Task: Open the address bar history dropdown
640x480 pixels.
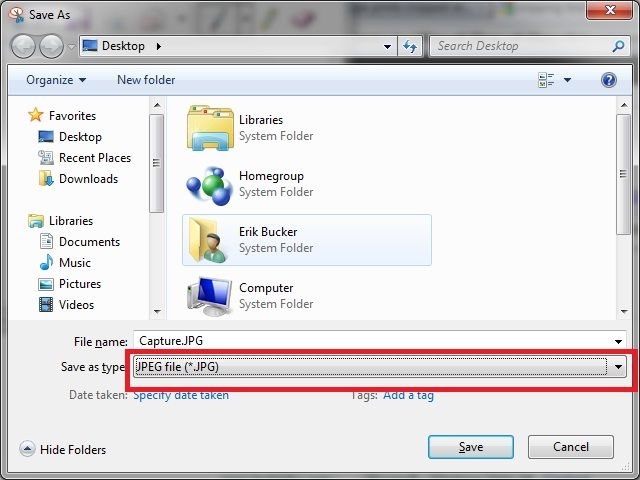Action: 387,47
